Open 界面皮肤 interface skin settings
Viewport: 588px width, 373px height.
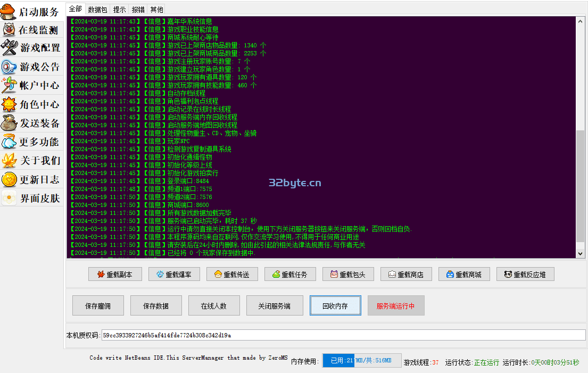[x=32, y=198]
